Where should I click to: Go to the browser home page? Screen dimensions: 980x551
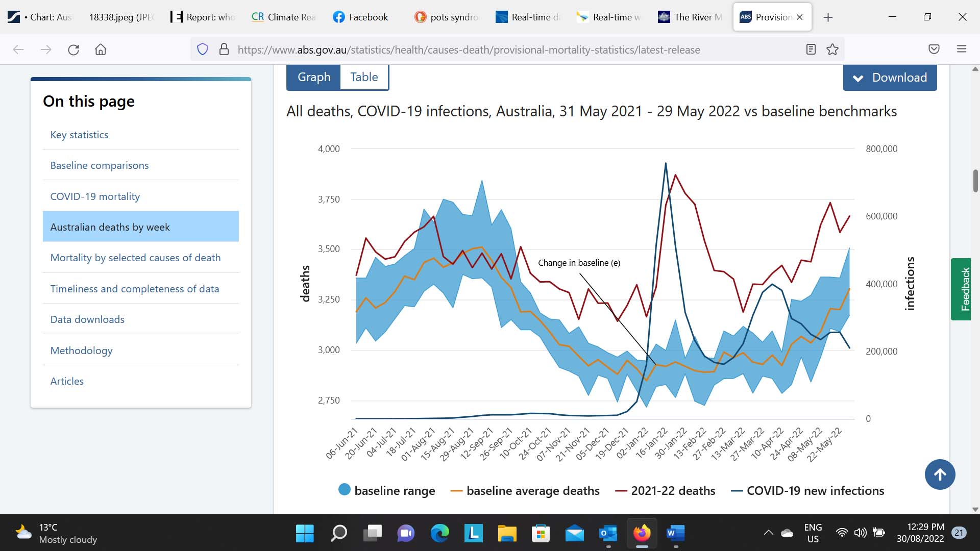click(x=101, y=49)
